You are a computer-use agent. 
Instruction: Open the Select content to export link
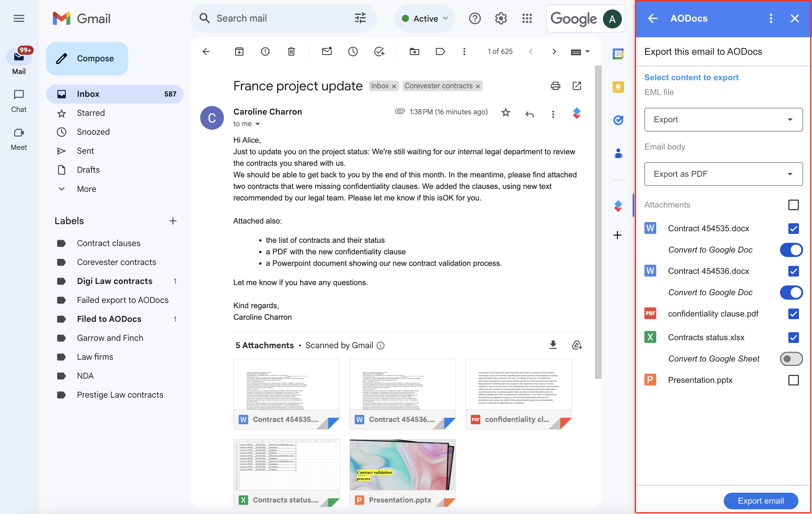(691, 77)
